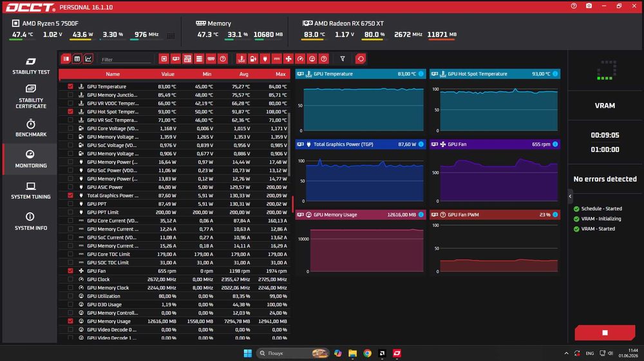Focus the Filter text field

click(126, 59)
